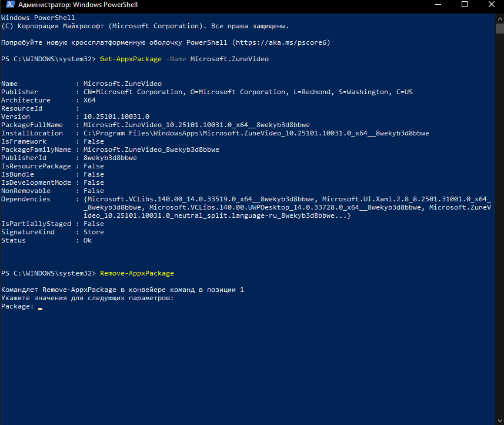Image resolution: width=504 pixels, height=425 pixels.
Task: Click the SignatureKind value "Store"
Action: [94, 232]
